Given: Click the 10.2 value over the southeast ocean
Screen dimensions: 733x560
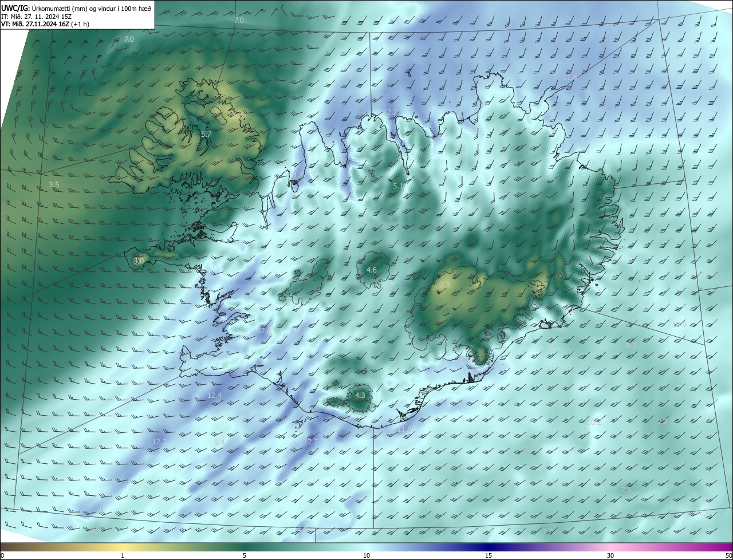Looking at the screenshot, I should pyautogui.click(x=594, y=422).
